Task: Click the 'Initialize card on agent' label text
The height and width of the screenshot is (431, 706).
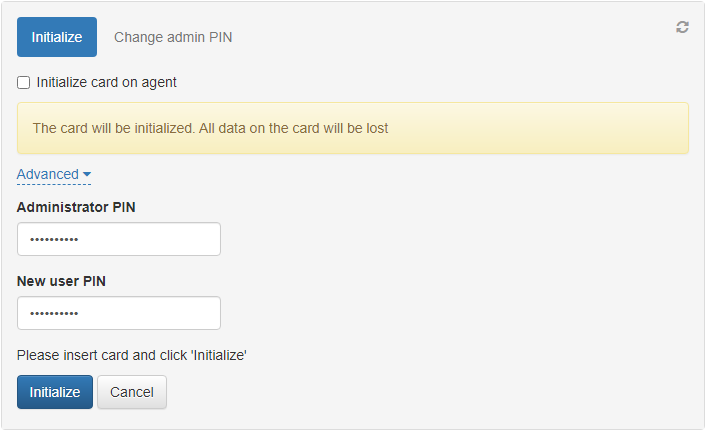Action: coord(106,83)
